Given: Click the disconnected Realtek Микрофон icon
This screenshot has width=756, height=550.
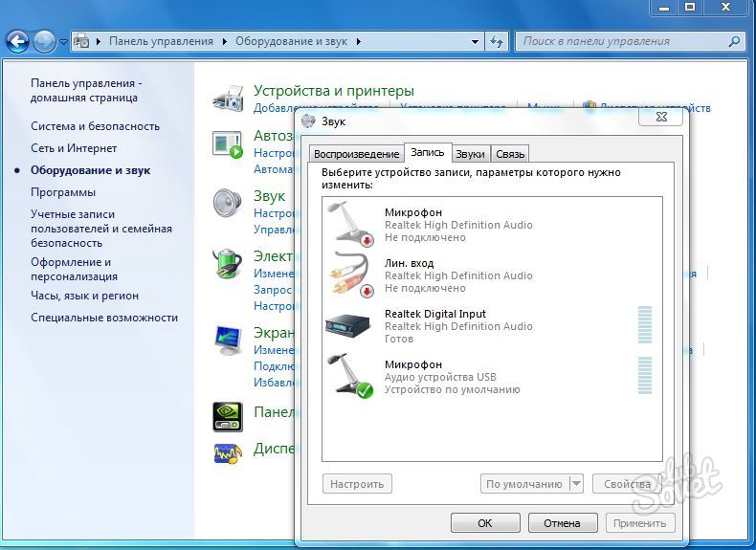Looking at the screenshot, I should 350,225.
